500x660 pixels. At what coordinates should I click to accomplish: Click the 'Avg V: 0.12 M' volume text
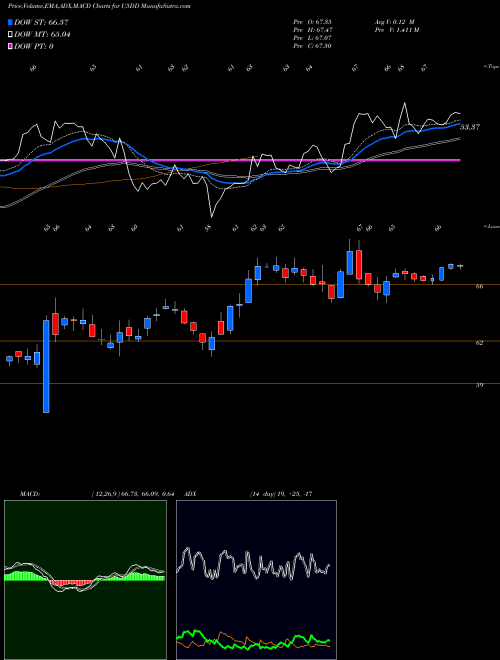(394, 22)
